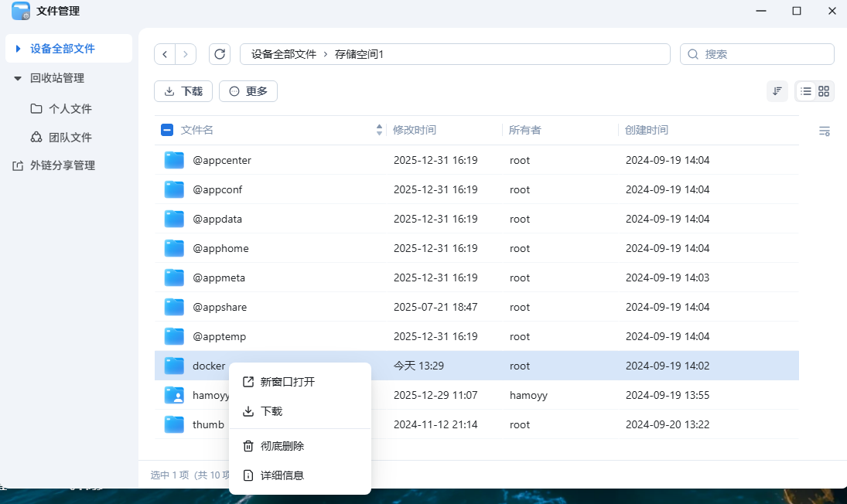The height and width of the screenshot is (504, 847).
Task: Click the 修改时间 column header
Action: pyautogui.click(x=415, y=130)
